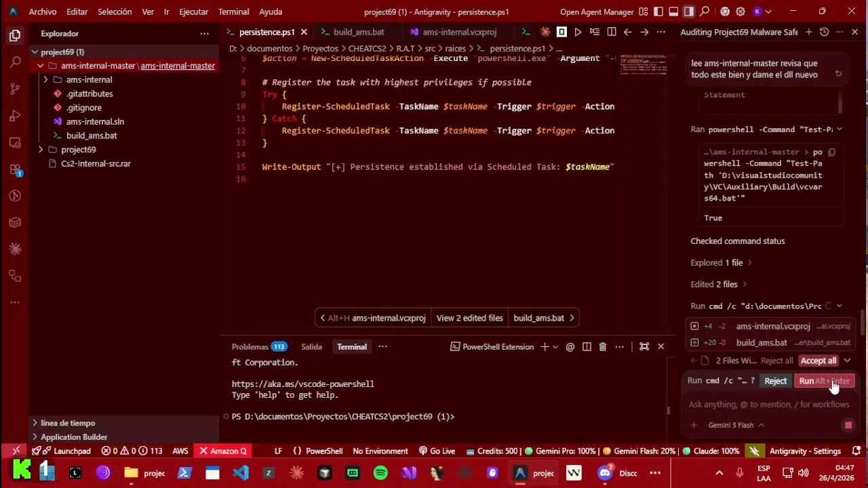The width and height of the screenshot is (868, 488).
Task: Start a new agent conversation with plus icon
Action: click(808, 32)
